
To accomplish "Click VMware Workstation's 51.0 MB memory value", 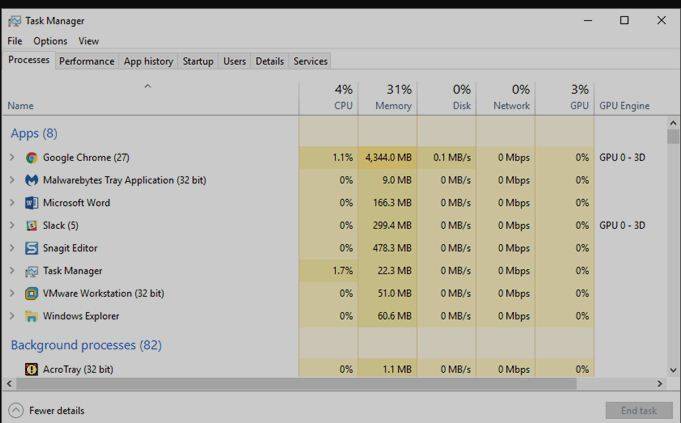I will pos(394,293).
